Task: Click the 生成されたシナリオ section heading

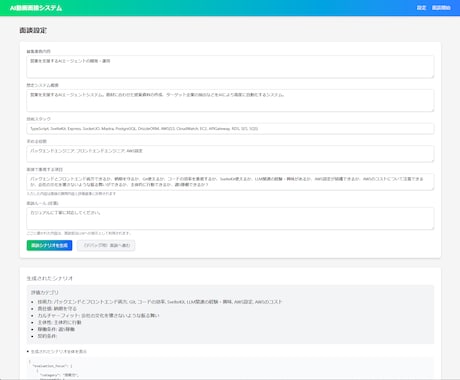Action: (50, 278)
